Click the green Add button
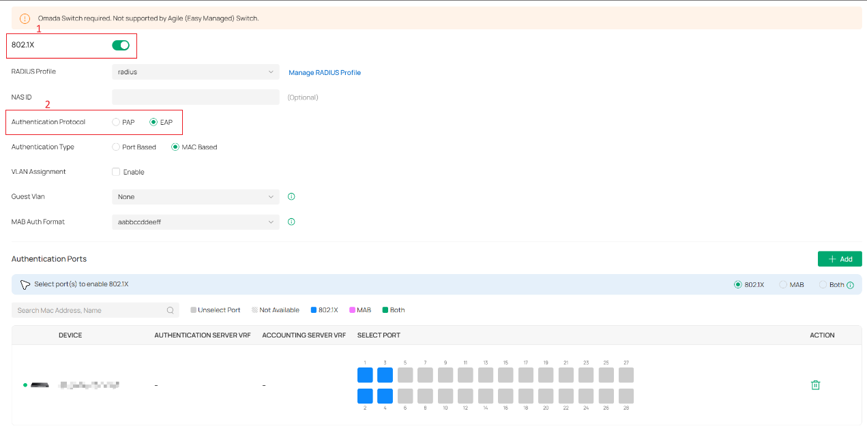 839,259
